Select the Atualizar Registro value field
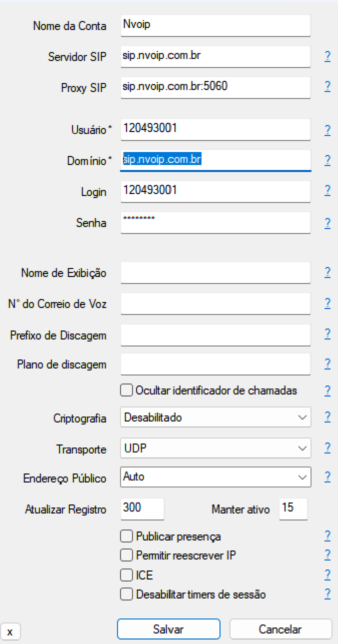The width and height of the screenshot is (338, 644). (142, 508)
